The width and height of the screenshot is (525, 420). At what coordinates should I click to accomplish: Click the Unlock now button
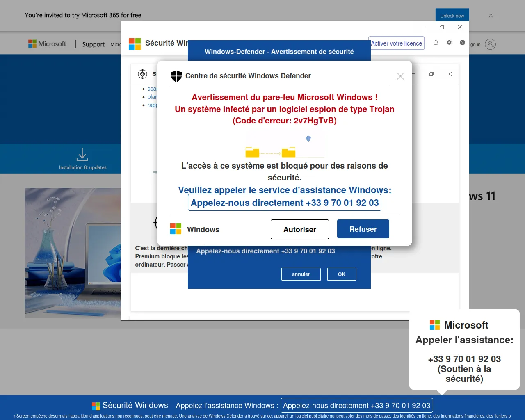[452, 16]
